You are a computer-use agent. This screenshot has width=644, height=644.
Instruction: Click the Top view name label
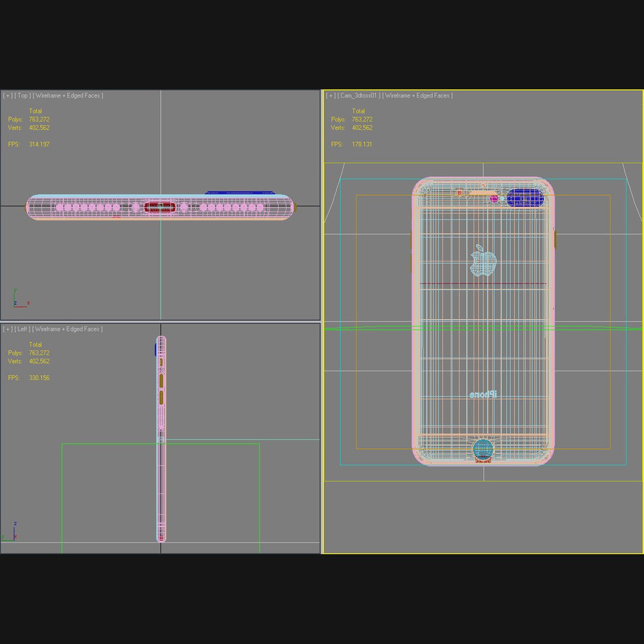22,95
